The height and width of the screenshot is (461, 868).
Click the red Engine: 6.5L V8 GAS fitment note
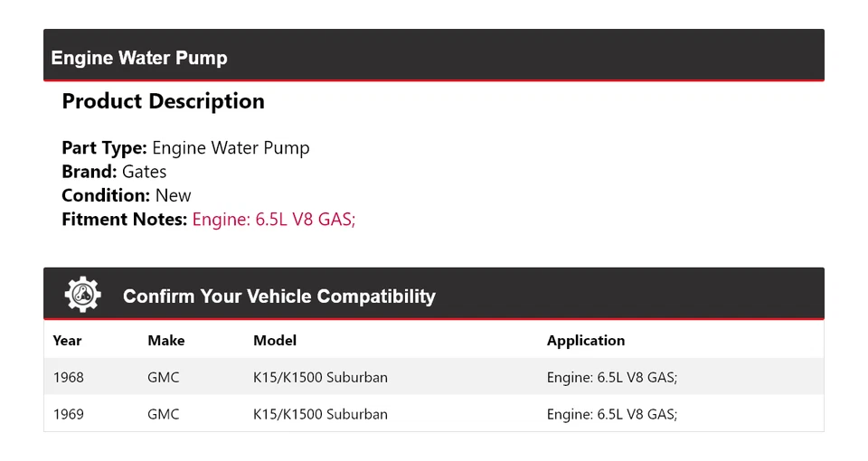pyautogui.click(x=274, y=219)
